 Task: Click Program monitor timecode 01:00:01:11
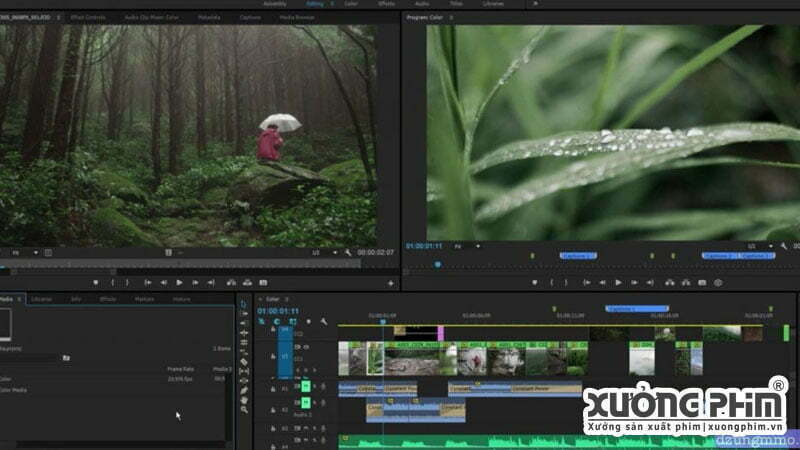pos(424,246)
